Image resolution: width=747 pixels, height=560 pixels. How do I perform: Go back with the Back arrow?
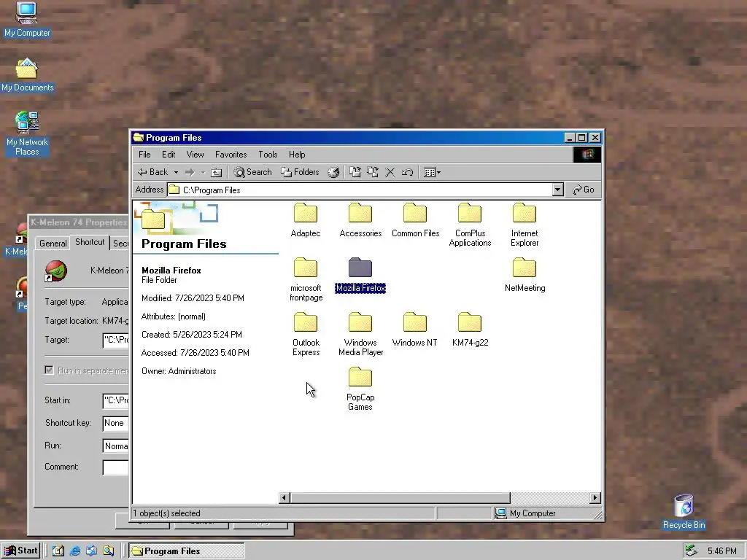tap(152, 172)
